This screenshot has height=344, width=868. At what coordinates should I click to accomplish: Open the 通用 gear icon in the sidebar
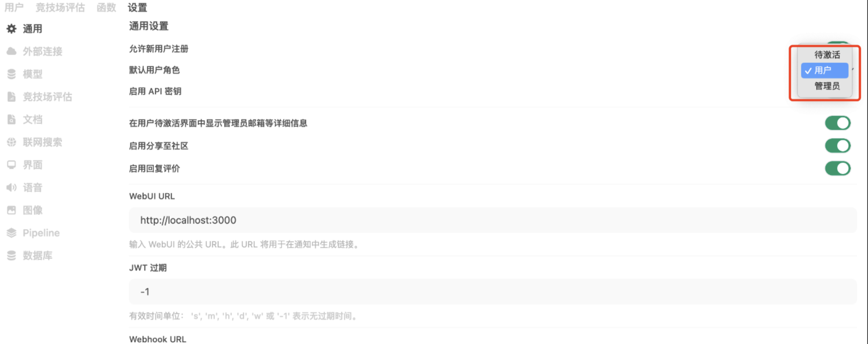point(12,29)
